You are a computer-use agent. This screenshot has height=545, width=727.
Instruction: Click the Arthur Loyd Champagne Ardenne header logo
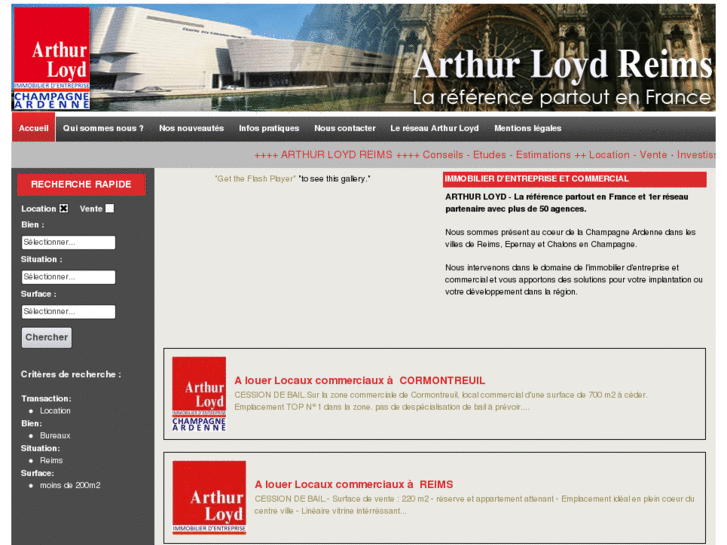pyautogui.click(x=51, y=58)
